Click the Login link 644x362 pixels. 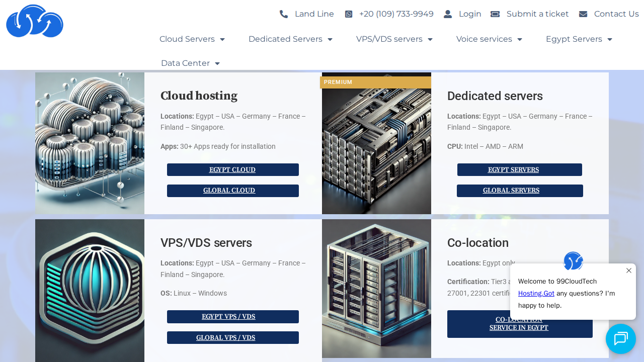coord(470,14)
